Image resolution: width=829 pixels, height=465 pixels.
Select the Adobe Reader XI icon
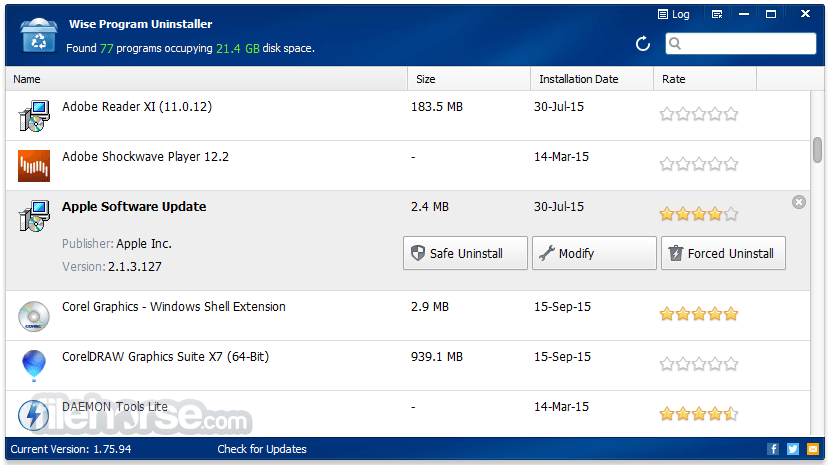(34, 115)
